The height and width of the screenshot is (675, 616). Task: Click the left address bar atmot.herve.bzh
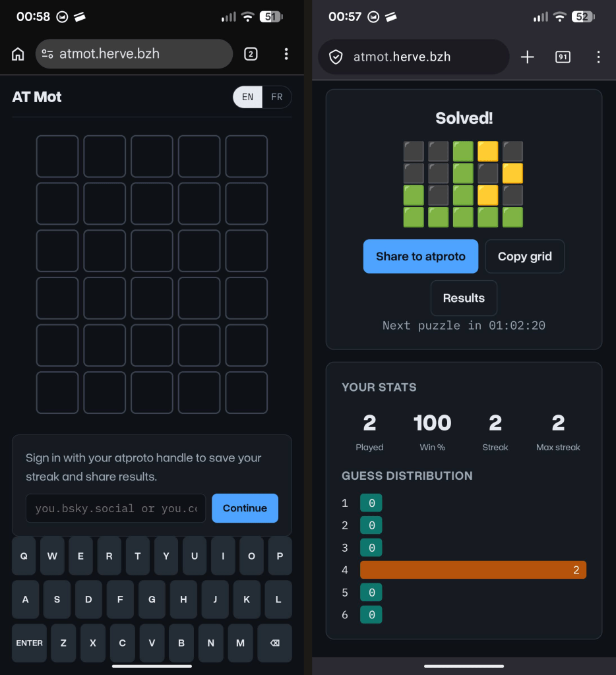[134, 54]
